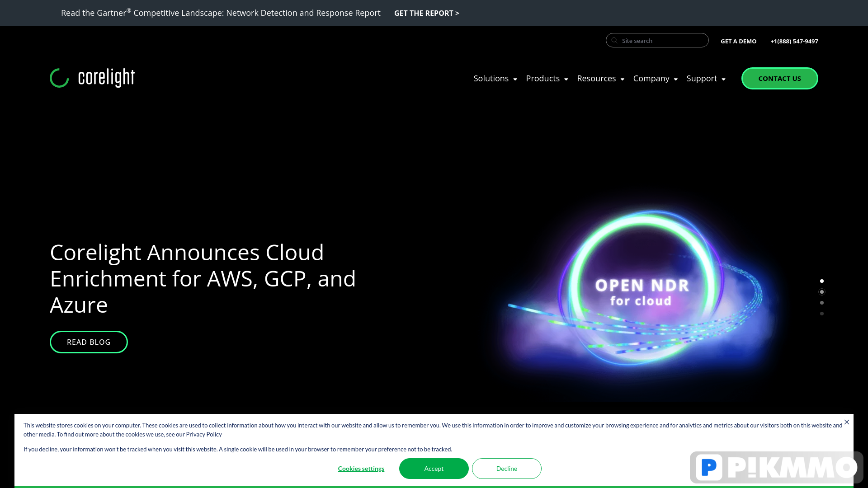Call the +1(888) 547-9497 number link
The width and height of the screenshot is (868, 488).
(x=794, y=41)
